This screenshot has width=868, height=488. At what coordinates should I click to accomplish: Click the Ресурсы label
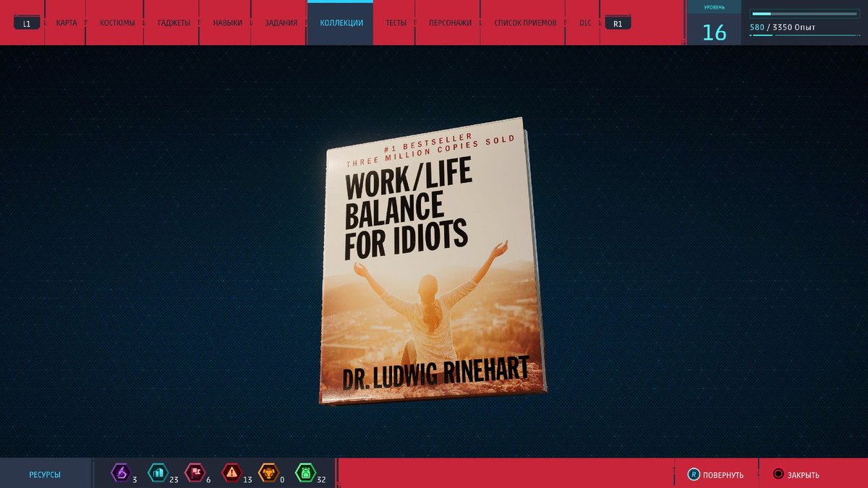[x=45, y=475]
